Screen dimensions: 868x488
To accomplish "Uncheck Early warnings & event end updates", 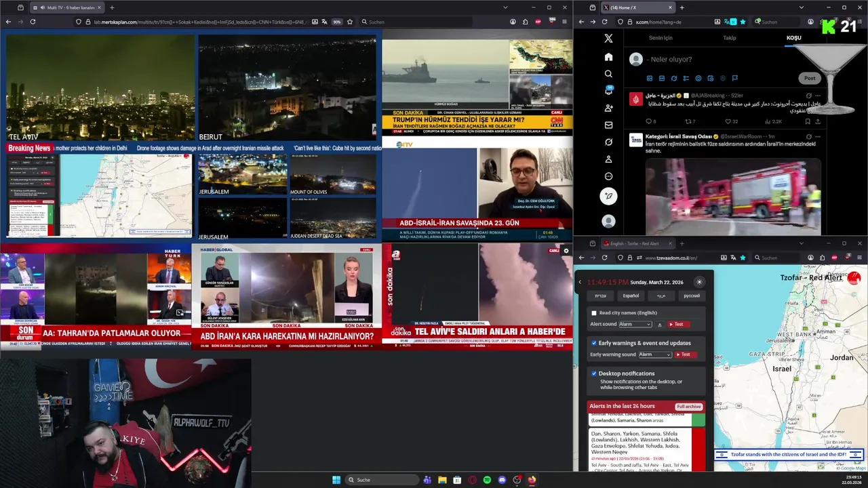I will [594, 343].
